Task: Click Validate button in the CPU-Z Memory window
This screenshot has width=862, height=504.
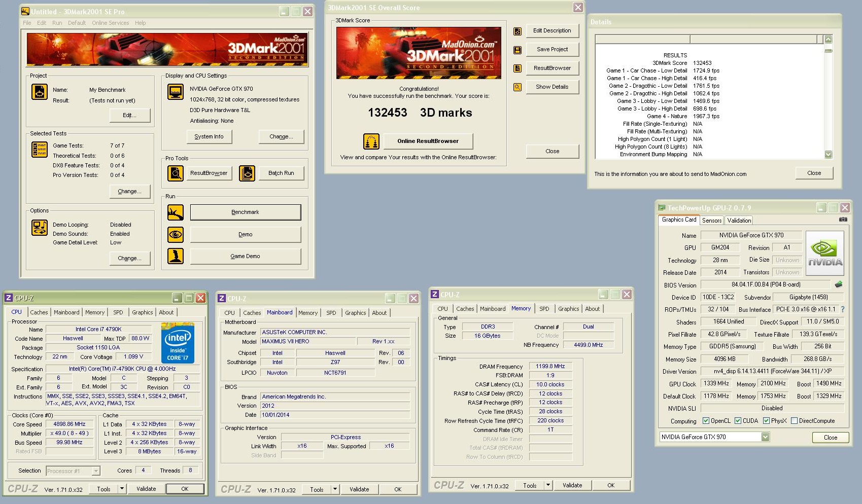Action: click(572, 485)
